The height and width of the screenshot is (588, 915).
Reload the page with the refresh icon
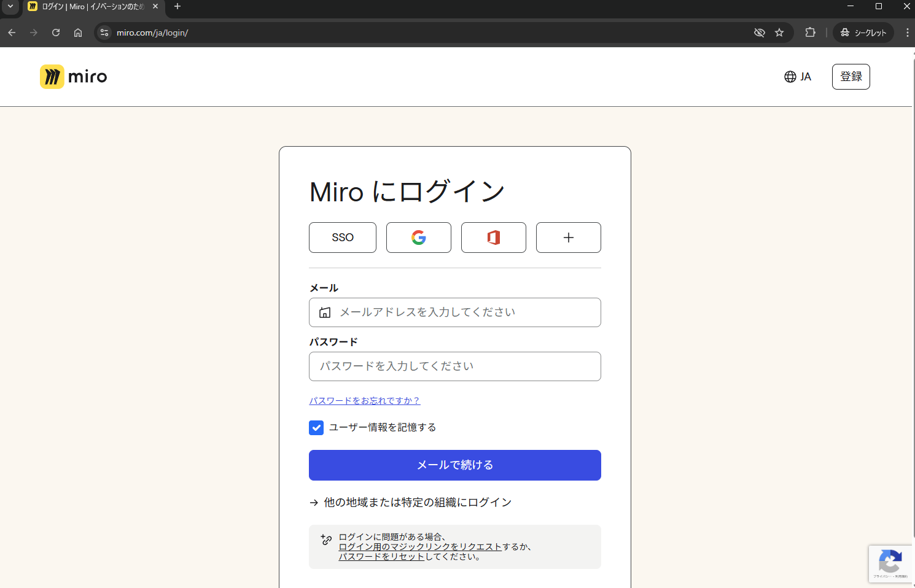click(56, 33)
